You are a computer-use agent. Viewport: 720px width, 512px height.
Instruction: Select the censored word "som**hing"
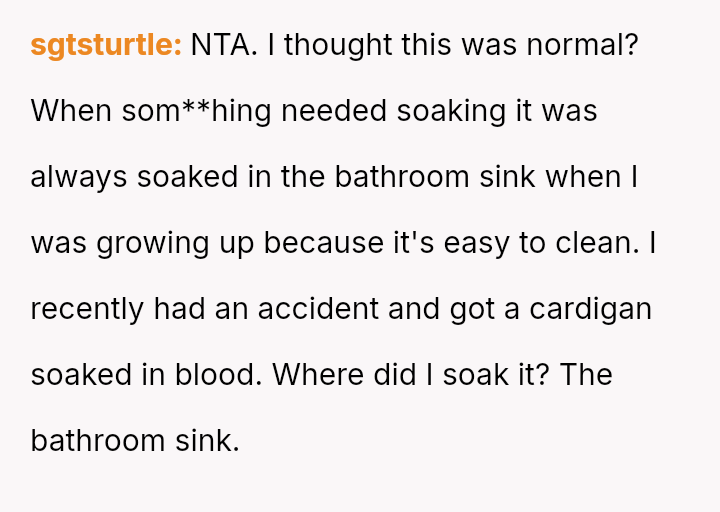pos(197,111)
